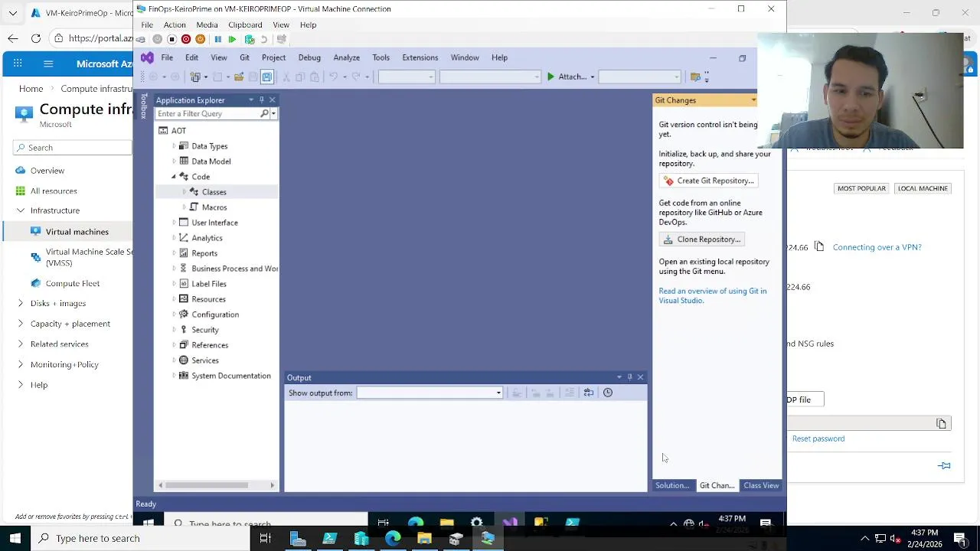Click the browser refresh icon
980x551 pixels.
coord(36,38)
